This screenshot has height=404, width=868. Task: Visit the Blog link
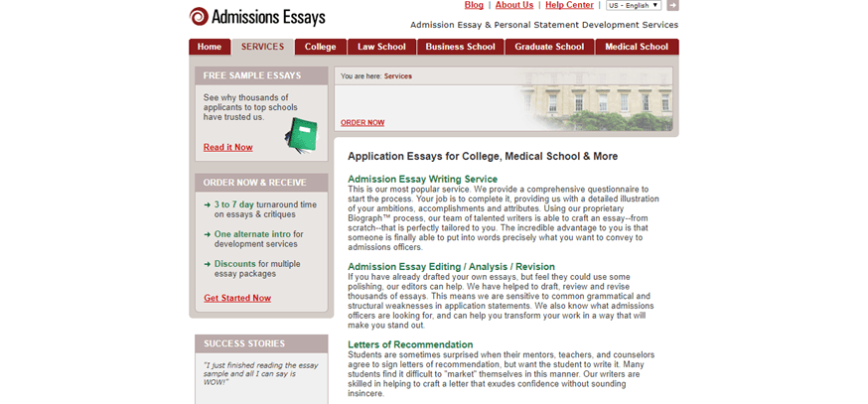[474, 5]
